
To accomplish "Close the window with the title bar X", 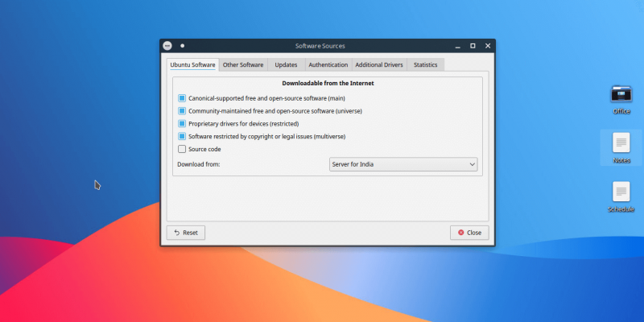I will (x=488, y=46).
